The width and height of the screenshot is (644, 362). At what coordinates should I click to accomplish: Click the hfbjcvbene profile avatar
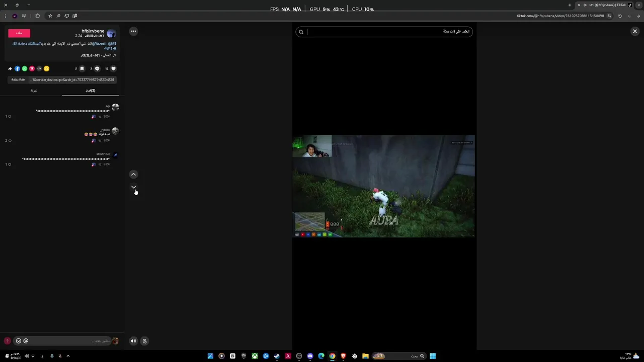(x=111, y=33)
